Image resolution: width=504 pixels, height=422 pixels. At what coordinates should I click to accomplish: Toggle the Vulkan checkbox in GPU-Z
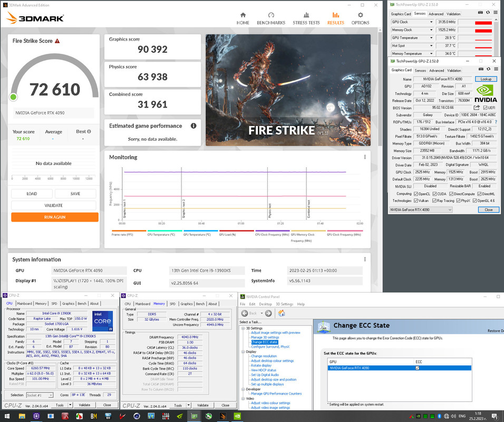tap(416, 200)
